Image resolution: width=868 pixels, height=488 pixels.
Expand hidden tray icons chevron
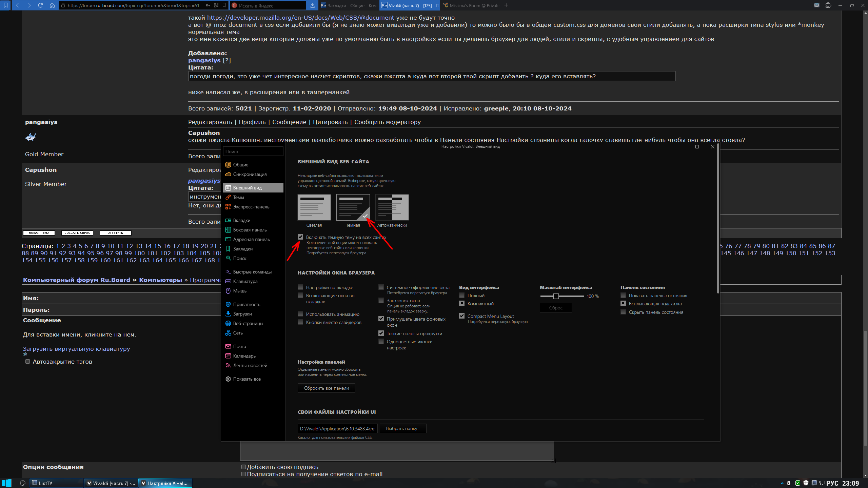(x=782, y=483)
